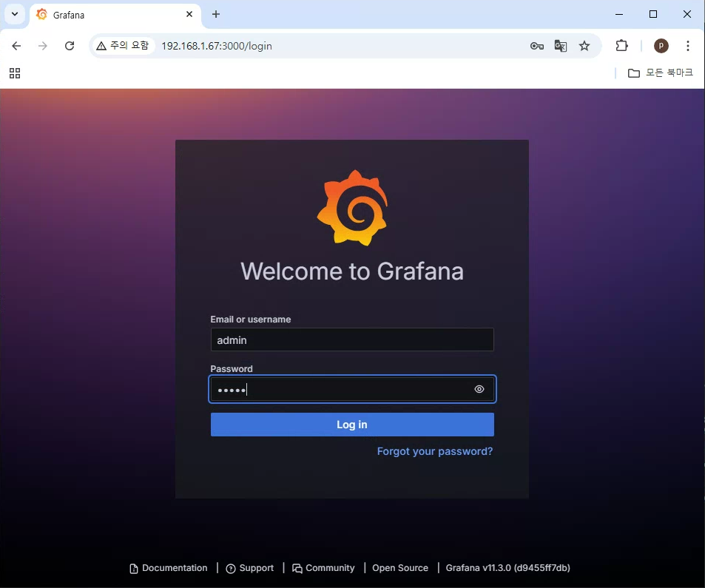Bookmark this page with star icon
Screen dimensions: 705x588
584,46
